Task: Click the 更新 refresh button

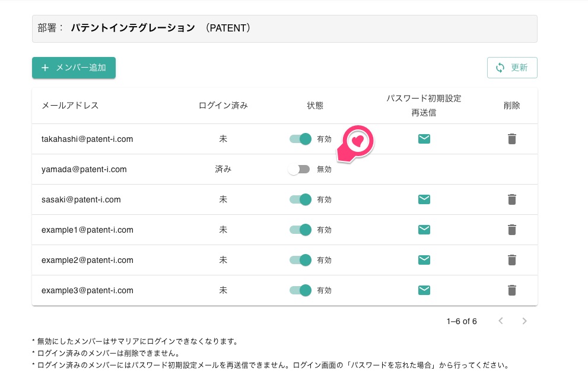Action: [x=512, y=68]
